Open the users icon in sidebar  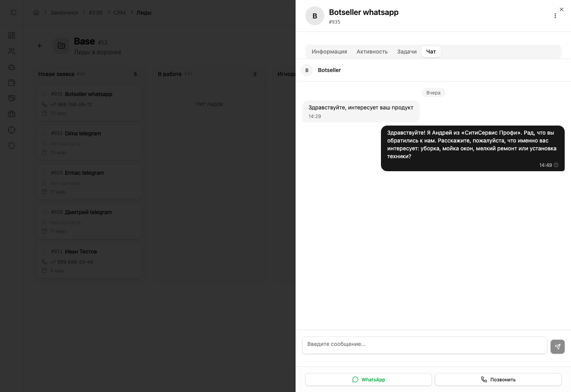12,51
